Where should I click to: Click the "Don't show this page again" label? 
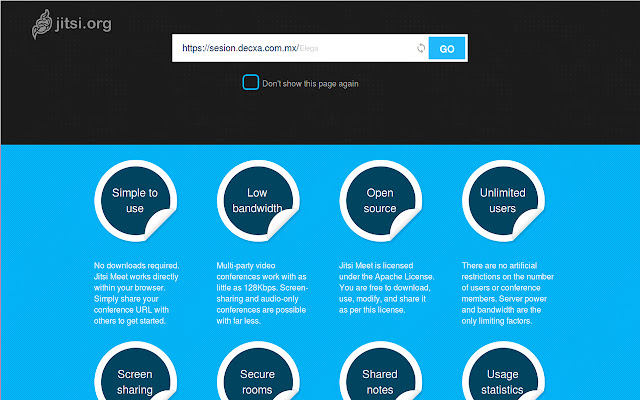click(x=310, y=84)
